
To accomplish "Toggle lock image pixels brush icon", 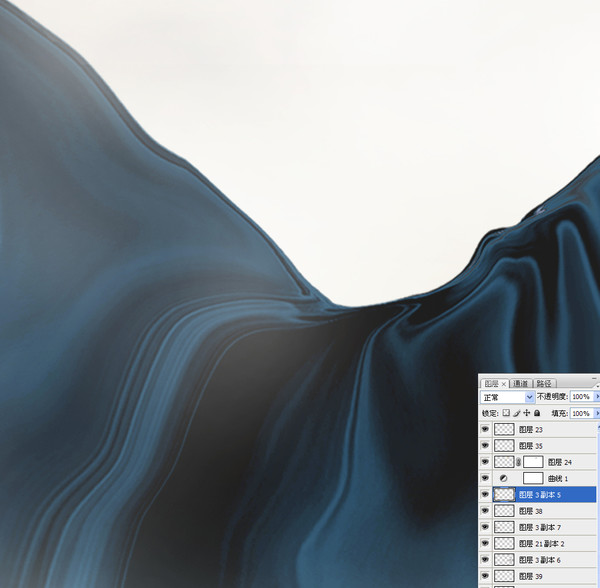I will pyautogui.click(x=517, y=413).
